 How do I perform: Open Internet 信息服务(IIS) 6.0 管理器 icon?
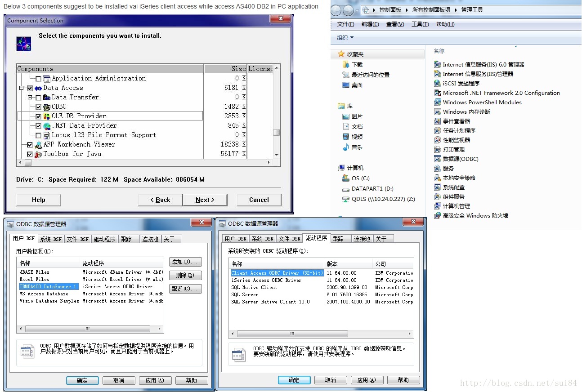click(x=437, y=65)
